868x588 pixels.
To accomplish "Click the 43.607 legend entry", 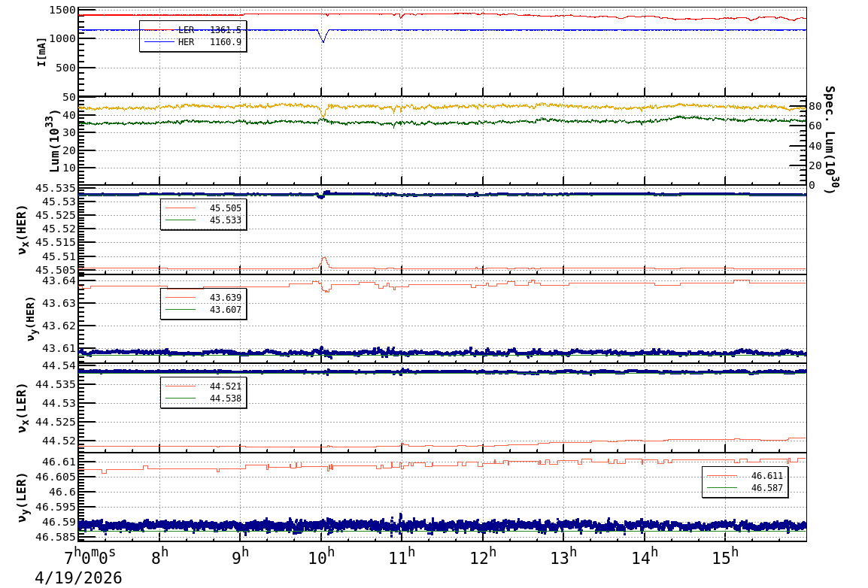I will pyautogui.click(x=203, y=310).
